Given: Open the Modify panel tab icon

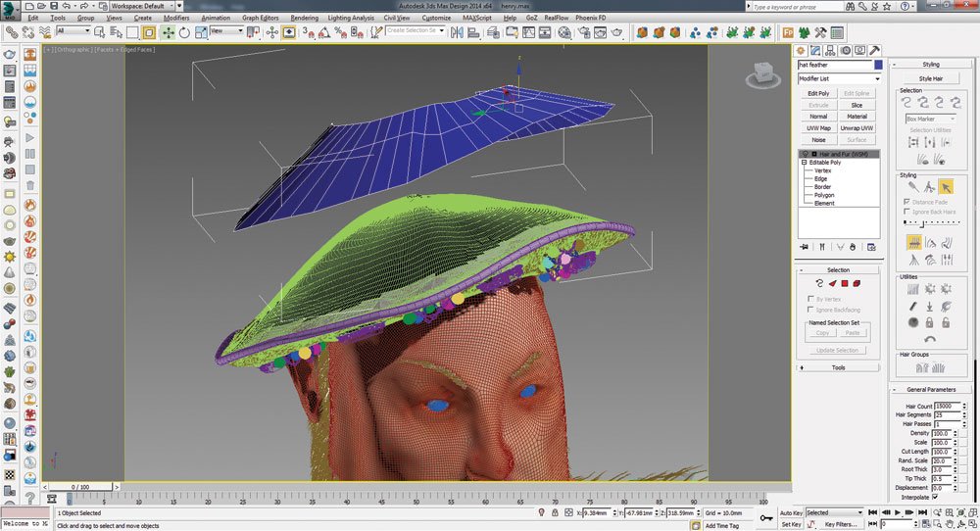Looking at the screenshot, I should click(x=815, y=51).
